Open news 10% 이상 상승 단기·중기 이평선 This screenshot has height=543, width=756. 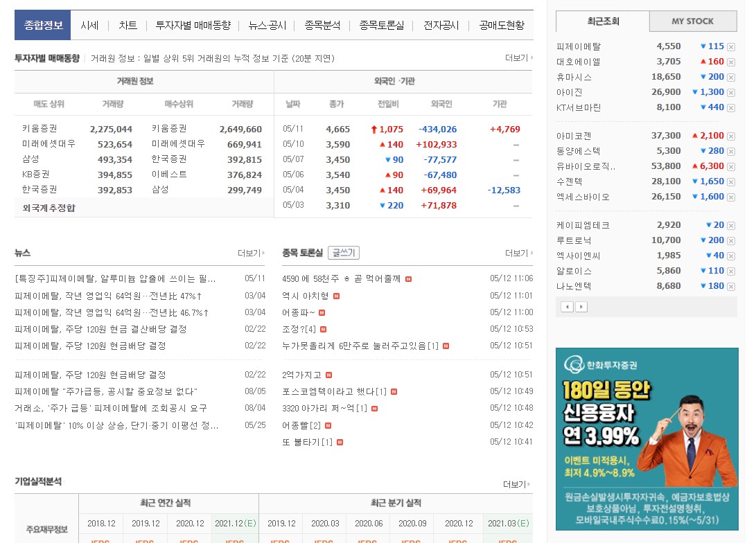(116, 425)
